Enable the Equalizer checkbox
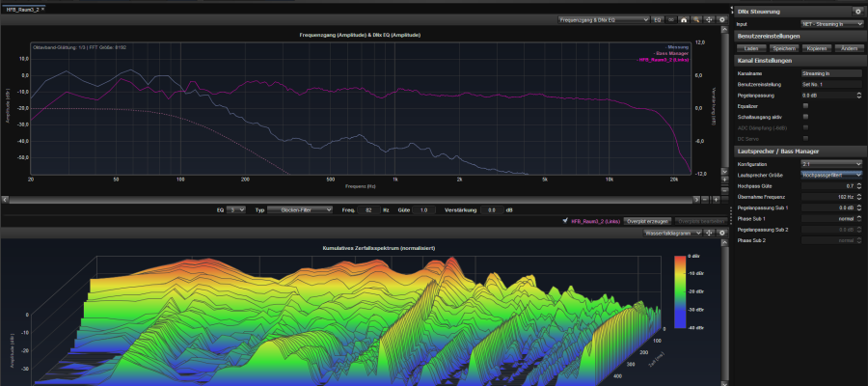The width and height of the screenshot is (868, 386). tap(805, 106)
